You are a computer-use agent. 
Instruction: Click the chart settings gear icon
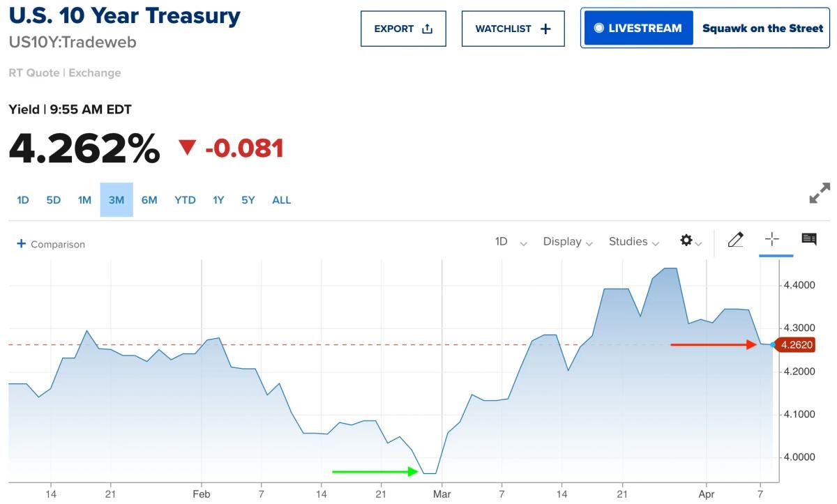pyautogui.click(x=686, y=240)
